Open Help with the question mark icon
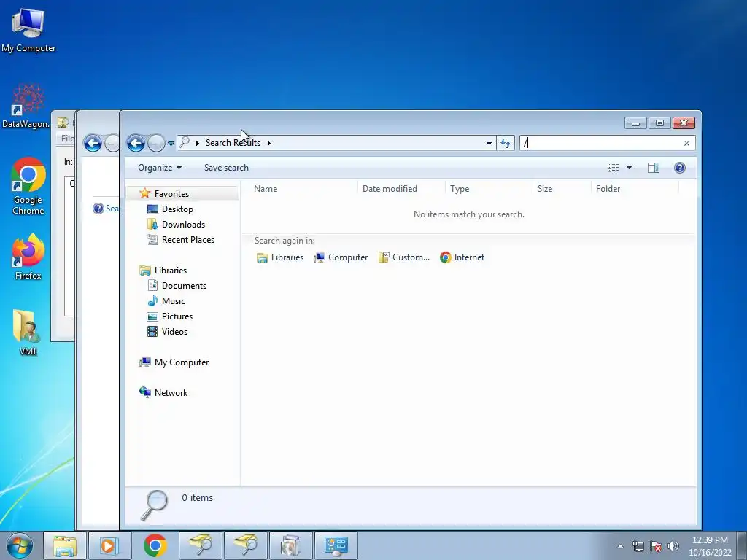 point(680,168)
